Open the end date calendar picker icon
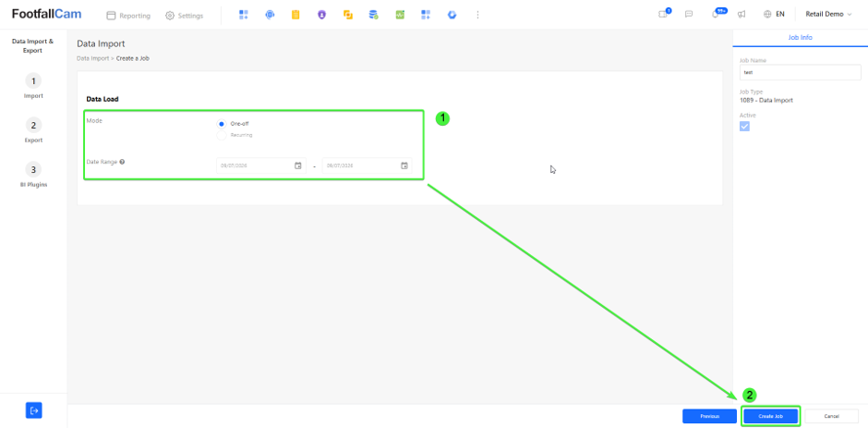This screenshot has width=868, height=428. tap(404, 165)
